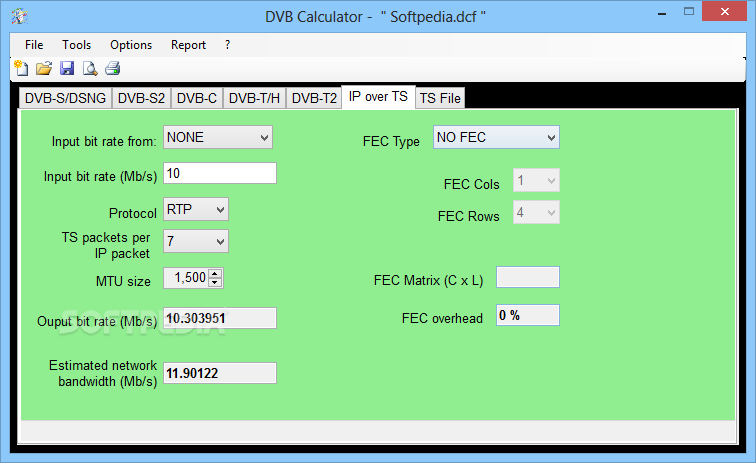Click the printer icon to print
756x463 pixels.
113,68
